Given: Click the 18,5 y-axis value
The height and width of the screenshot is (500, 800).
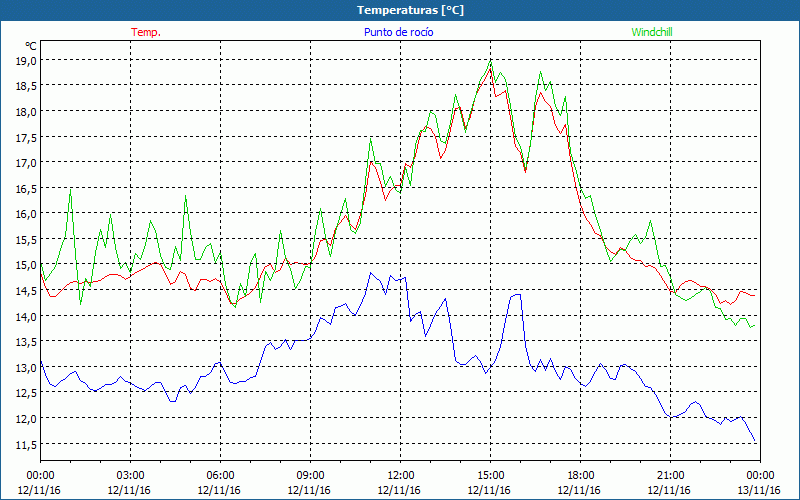Looking at the screenshot, I should point(27,86).
